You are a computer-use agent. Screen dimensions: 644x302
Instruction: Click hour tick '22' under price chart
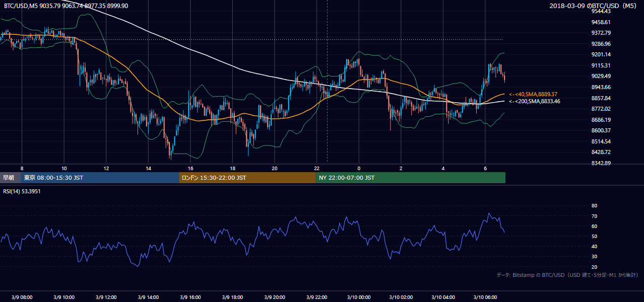click(x=316, y=168)
